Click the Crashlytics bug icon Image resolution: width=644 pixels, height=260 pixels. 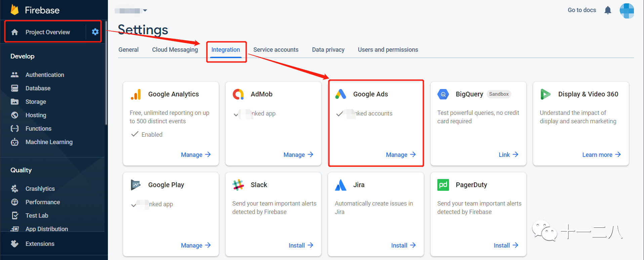click(14, 188)
